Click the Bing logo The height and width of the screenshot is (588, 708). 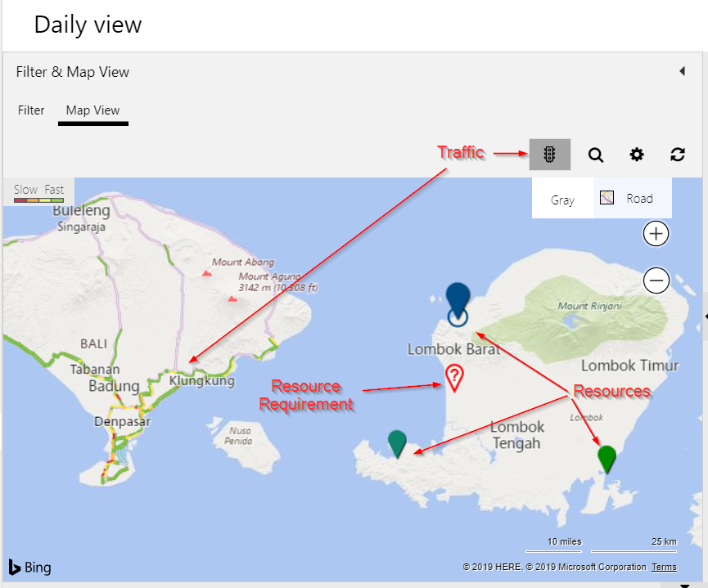[29, 567]
